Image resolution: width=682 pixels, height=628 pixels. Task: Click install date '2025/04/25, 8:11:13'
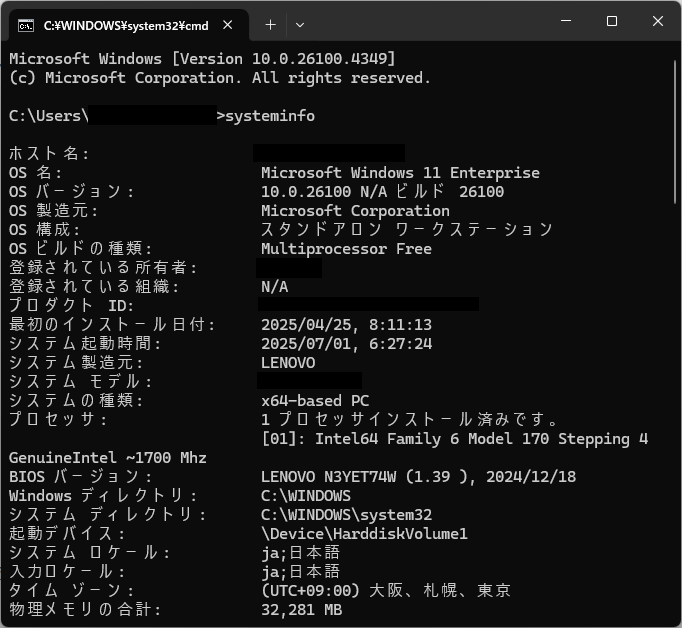point(346,325)
